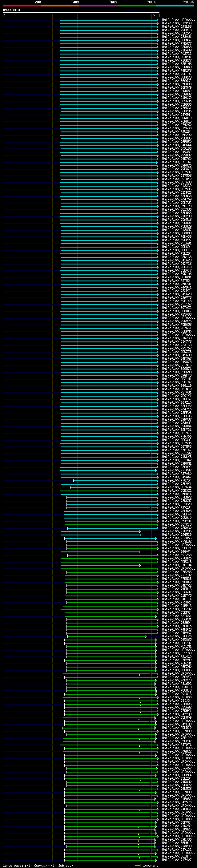Click the label UniRef100_B7FFK0
Viewport: 197px width, 868px height.
click(x=177, y=636)
